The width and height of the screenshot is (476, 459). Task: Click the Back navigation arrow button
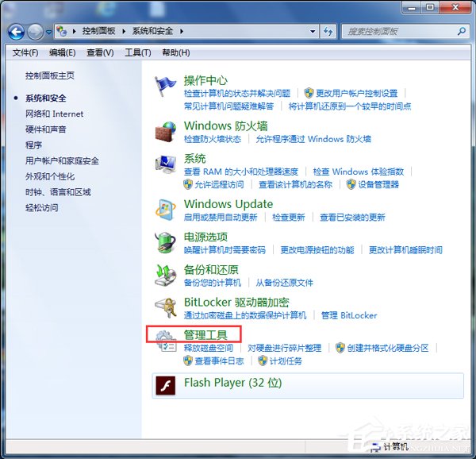(16, 32)
